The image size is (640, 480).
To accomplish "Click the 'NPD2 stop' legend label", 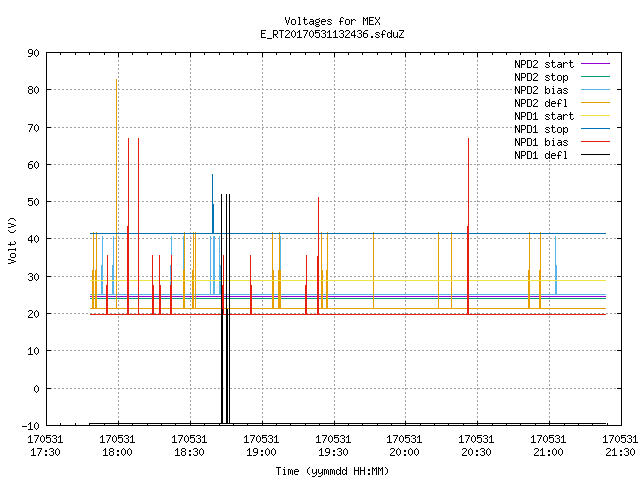I will pyautogui.click(x=541, y=77).
